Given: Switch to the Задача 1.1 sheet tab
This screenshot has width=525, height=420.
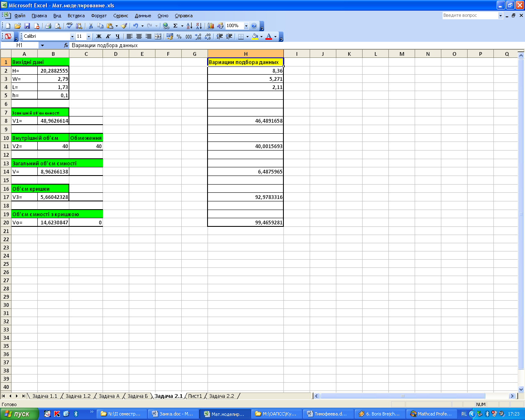Looking at the screenshot, I should click(45, 396).
